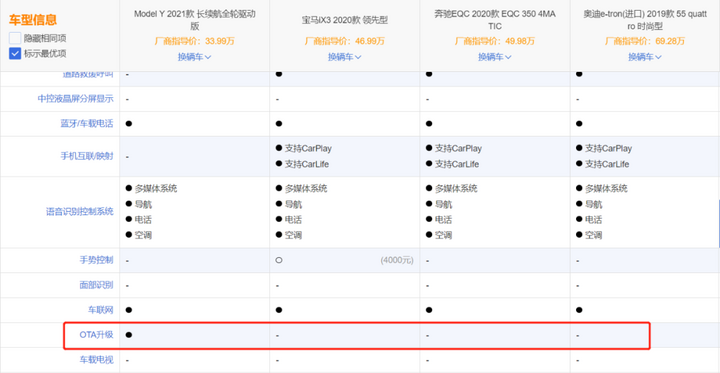Click the 蓝牙/车载电话 row label
The width and height of the screenshot is (720, 373).
87,124
